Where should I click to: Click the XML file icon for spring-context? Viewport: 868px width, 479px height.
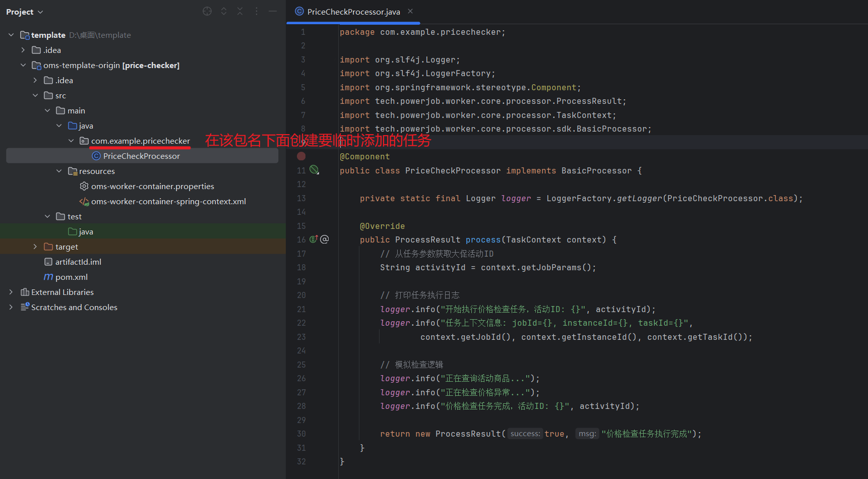click(x=84, y=201)
